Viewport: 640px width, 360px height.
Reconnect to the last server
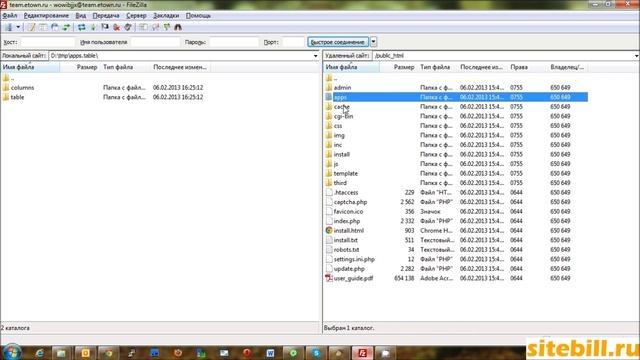tap(128, 27)
